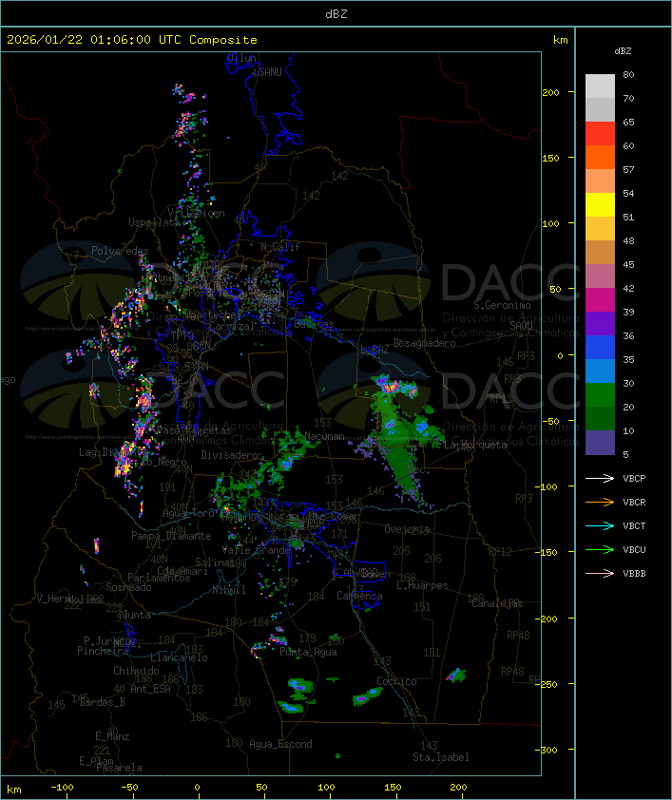Click the Uspallata place label
672x800 pixels.
tap(154, 222)
